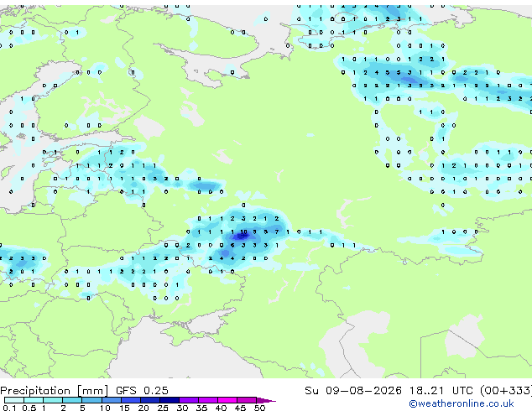This screenshot has height=411, width=532.
Task: Click the 30–35 mm purple legend swatch
Action: click(x=189, y=400)
